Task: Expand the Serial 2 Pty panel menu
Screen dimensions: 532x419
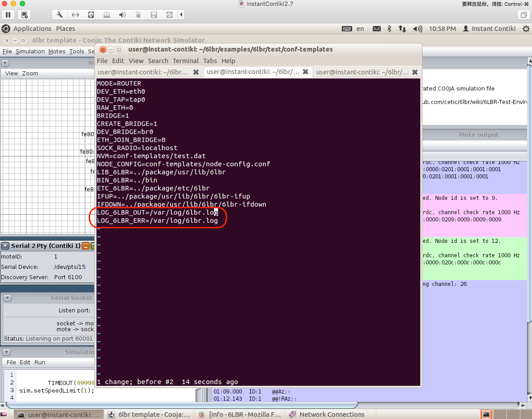Action: click(x=5, y=246)
